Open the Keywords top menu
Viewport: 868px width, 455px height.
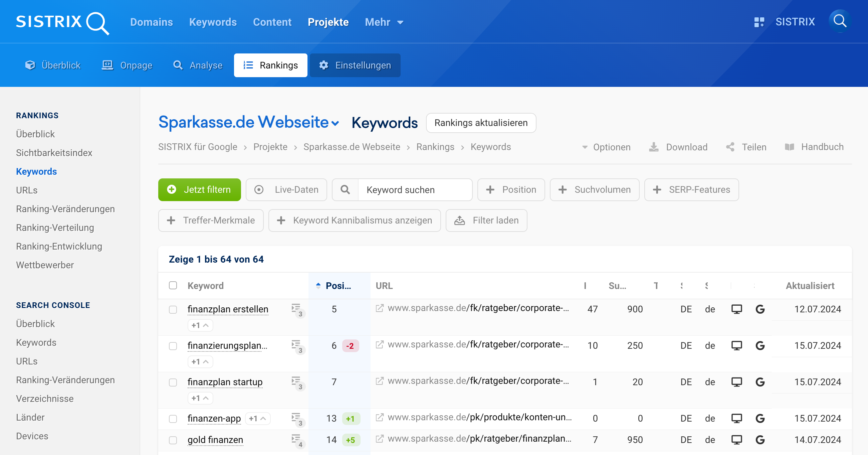tap(213, 22)
